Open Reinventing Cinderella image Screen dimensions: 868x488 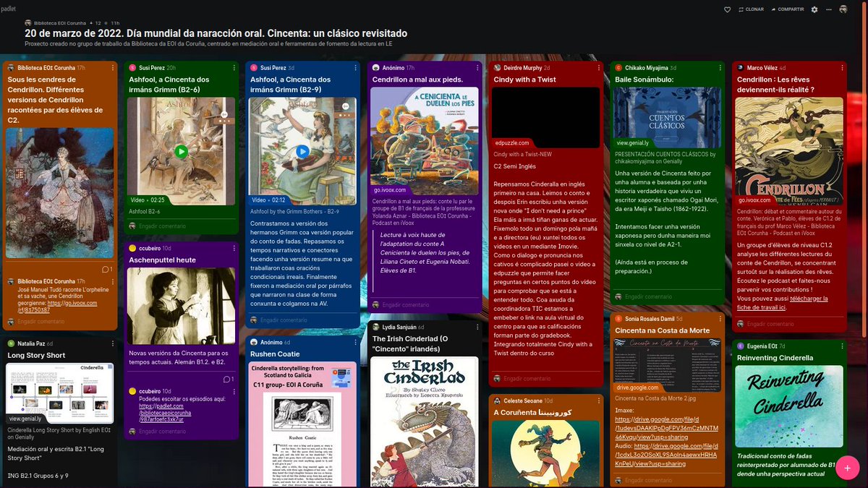click(788, 406)
